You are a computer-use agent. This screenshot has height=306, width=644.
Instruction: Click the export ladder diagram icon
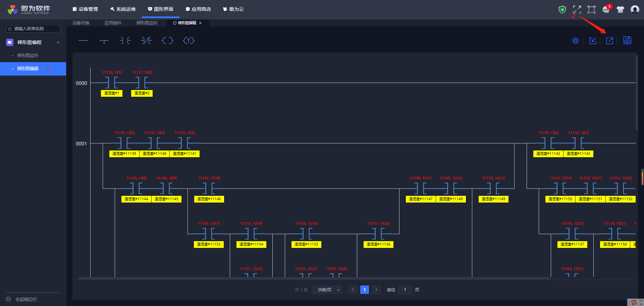click(609, 41)
